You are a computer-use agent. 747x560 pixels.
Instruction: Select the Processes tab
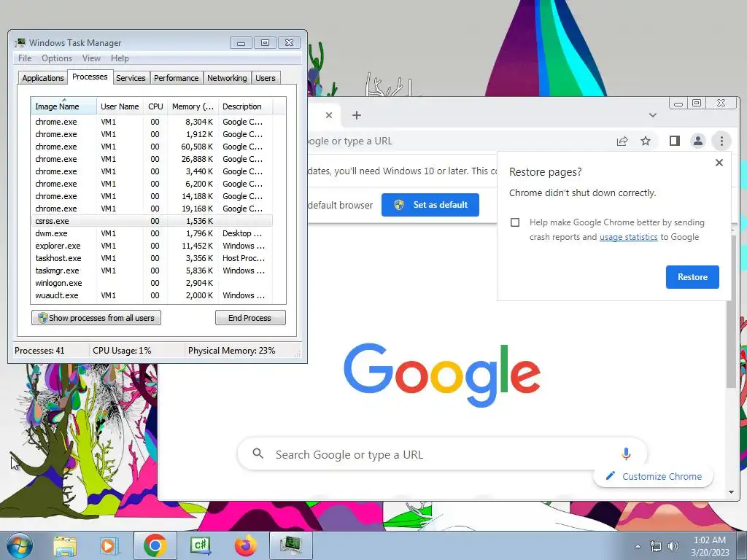click(90, 77)
